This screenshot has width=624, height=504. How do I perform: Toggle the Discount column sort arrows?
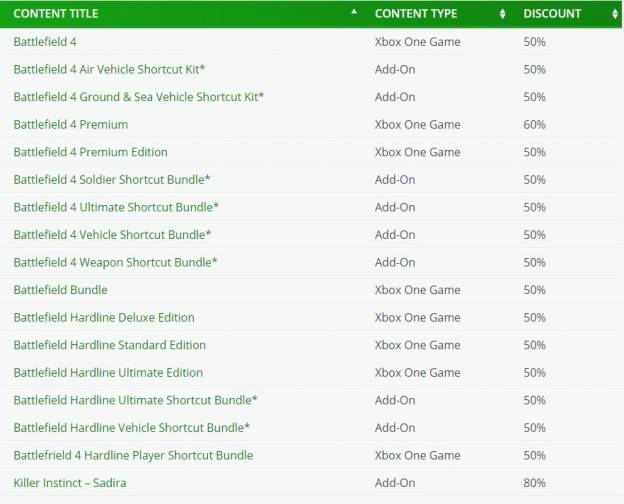[615, 14]
